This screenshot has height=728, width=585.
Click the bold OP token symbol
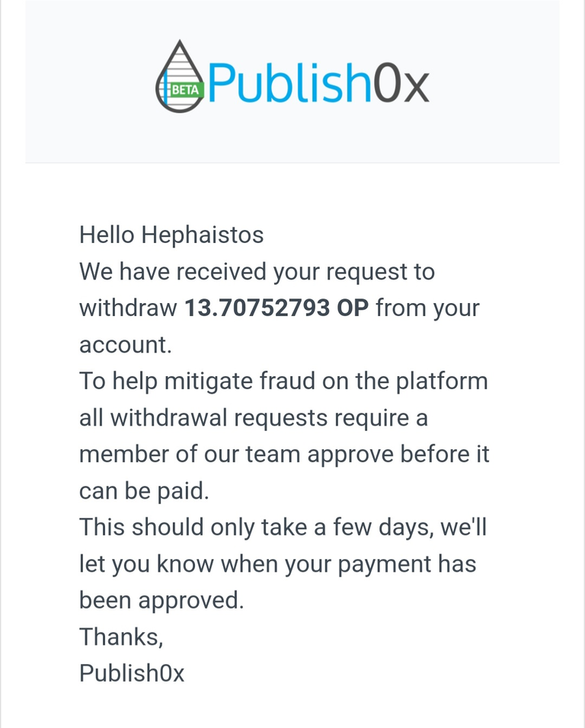click(x=353, y=308)
